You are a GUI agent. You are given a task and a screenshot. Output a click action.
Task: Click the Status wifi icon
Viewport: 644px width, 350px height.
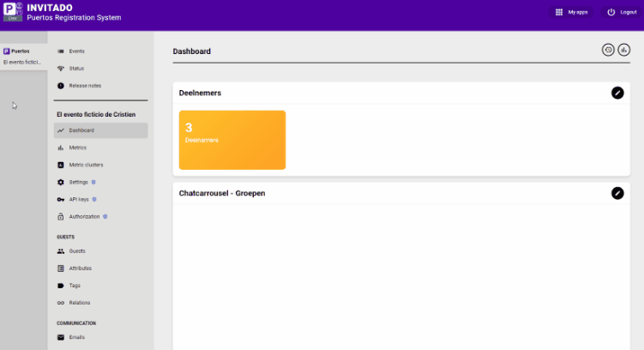tap(61, 69)
